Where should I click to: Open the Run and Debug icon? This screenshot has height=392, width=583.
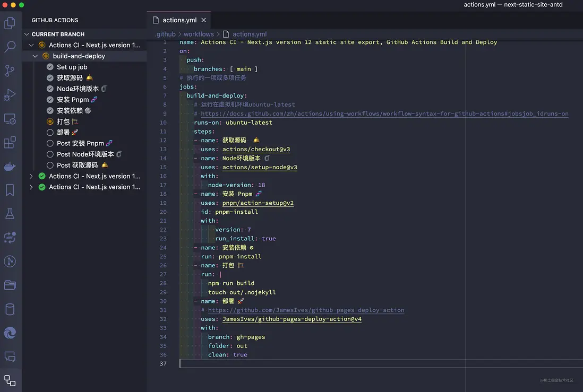(10, 94)
